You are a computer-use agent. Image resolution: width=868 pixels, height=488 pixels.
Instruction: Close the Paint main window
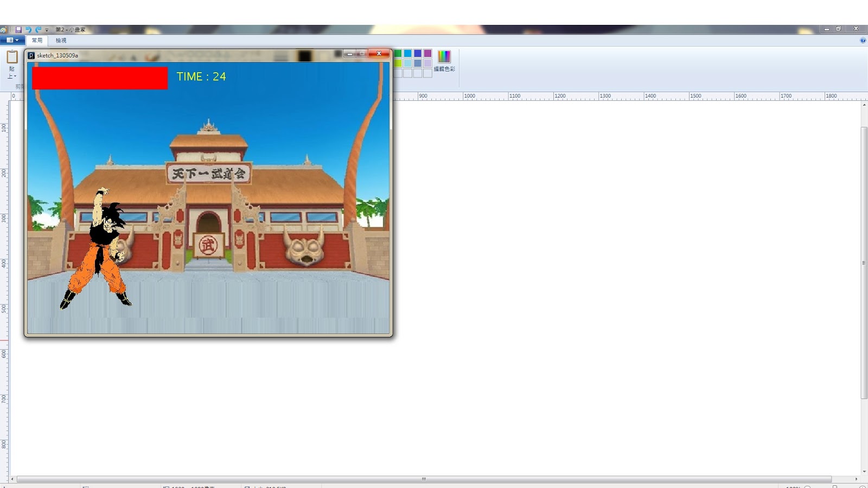pos(856,29)
